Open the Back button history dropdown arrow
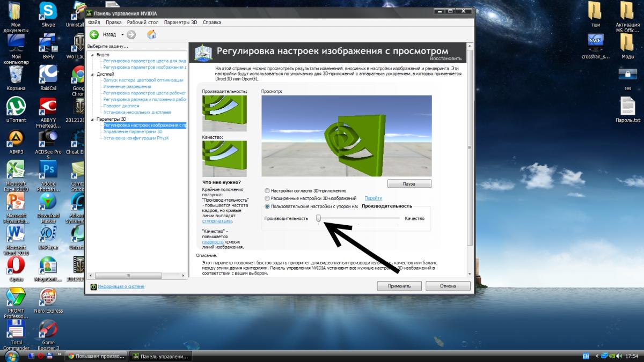644x362 pixels. tap(122, 34)
